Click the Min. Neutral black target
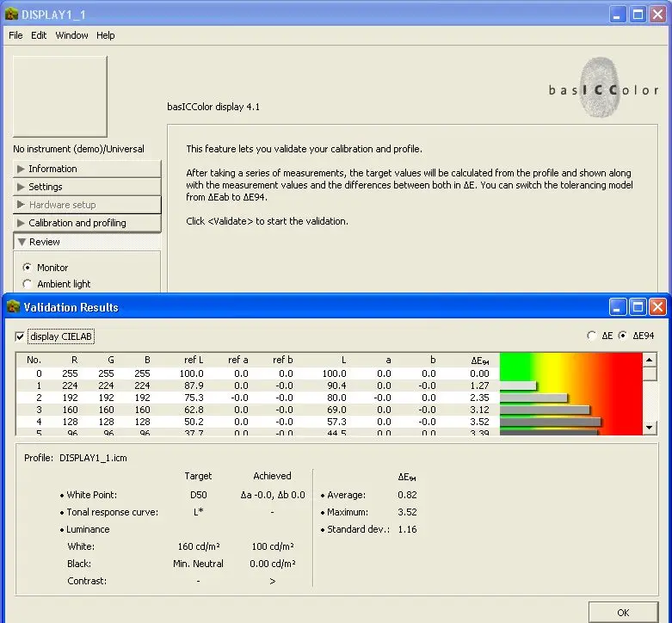Screen dimensions: 672x623 [198, 564]
